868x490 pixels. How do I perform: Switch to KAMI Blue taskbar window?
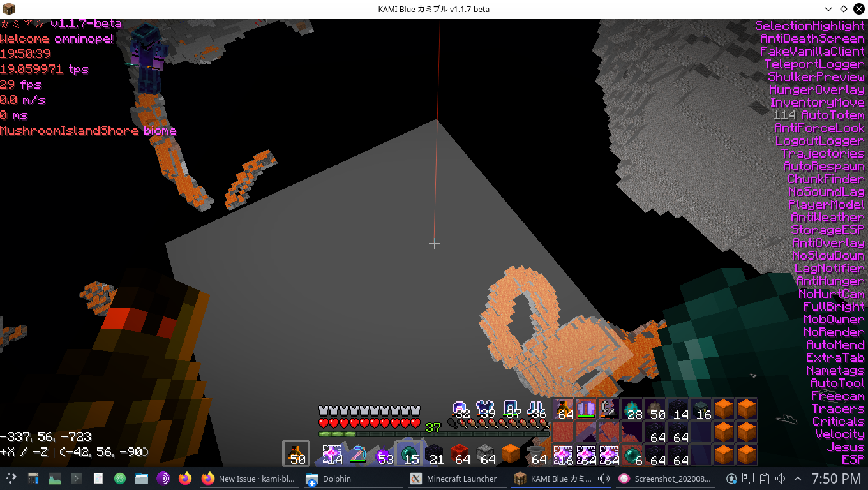(x=562, y=479)
